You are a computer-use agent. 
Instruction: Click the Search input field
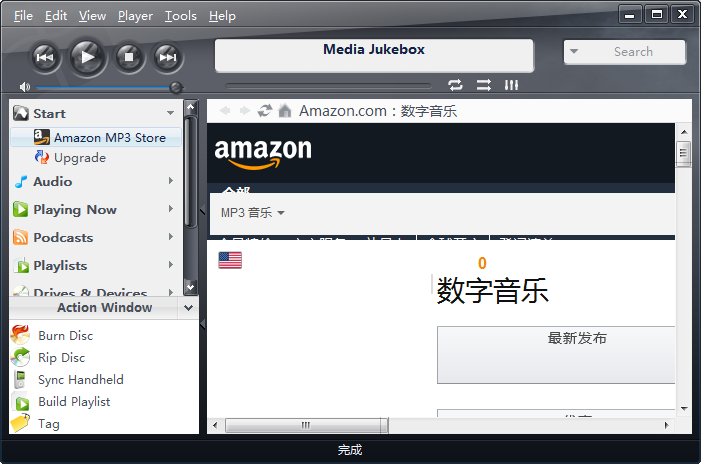tap(624, 52)
